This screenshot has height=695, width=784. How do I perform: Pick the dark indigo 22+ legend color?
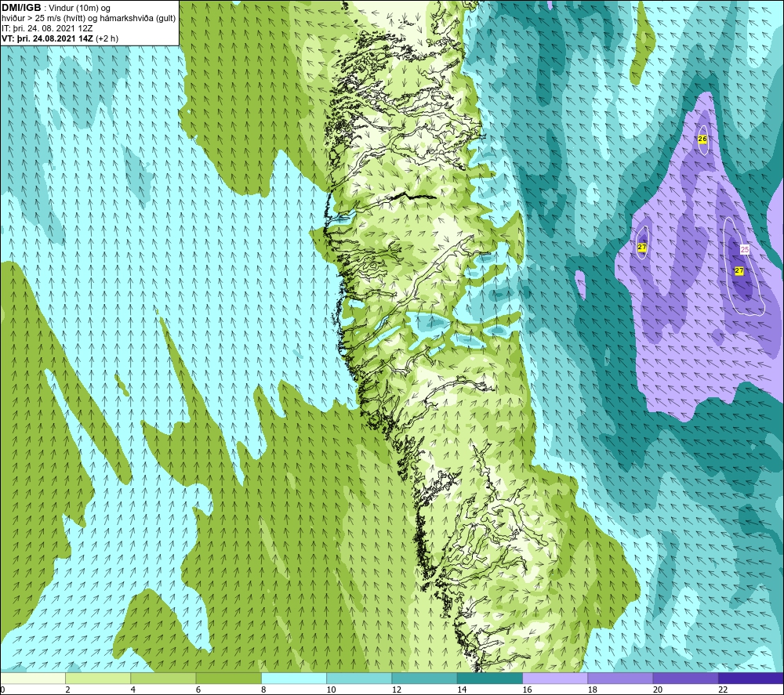[x=750, y=678]
